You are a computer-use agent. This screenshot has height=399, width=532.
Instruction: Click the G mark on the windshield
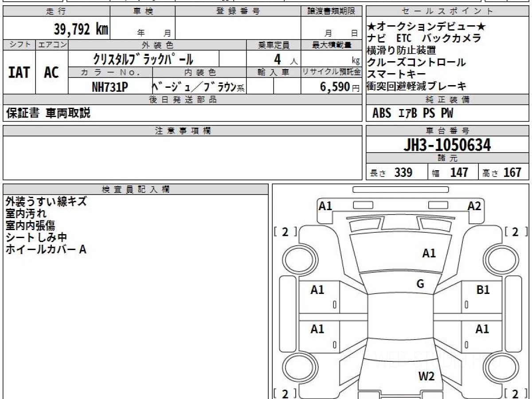[x=420, y=284]
